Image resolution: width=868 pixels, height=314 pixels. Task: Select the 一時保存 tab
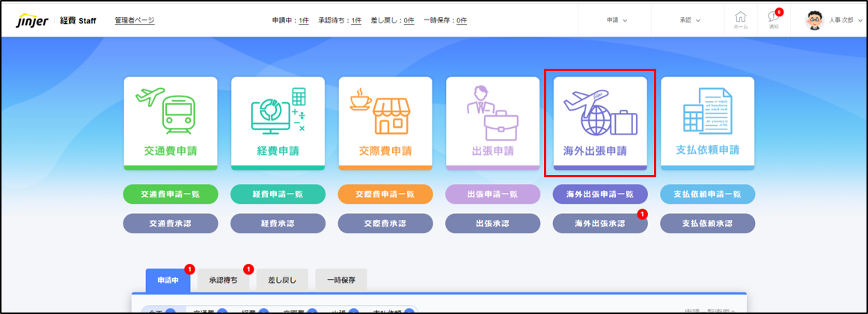click(341, 280)
